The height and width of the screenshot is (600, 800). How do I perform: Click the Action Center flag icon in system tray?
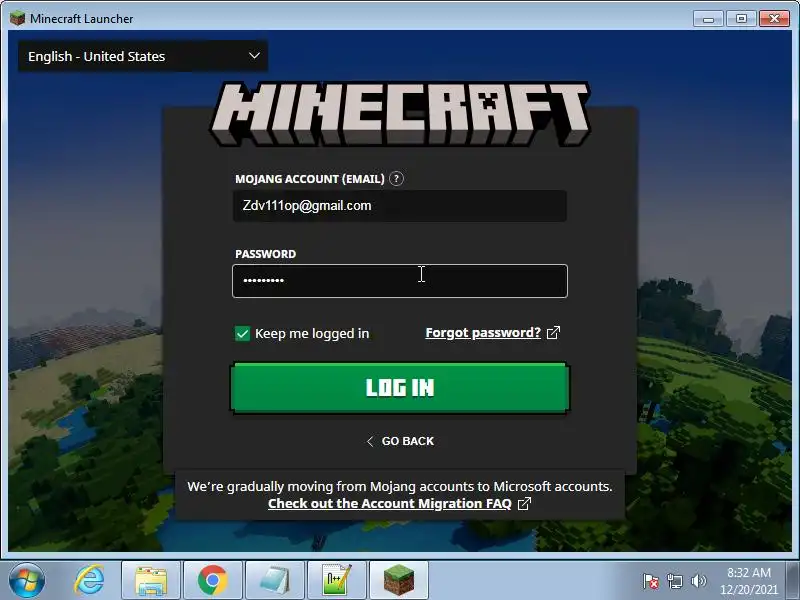click(651, 581)
